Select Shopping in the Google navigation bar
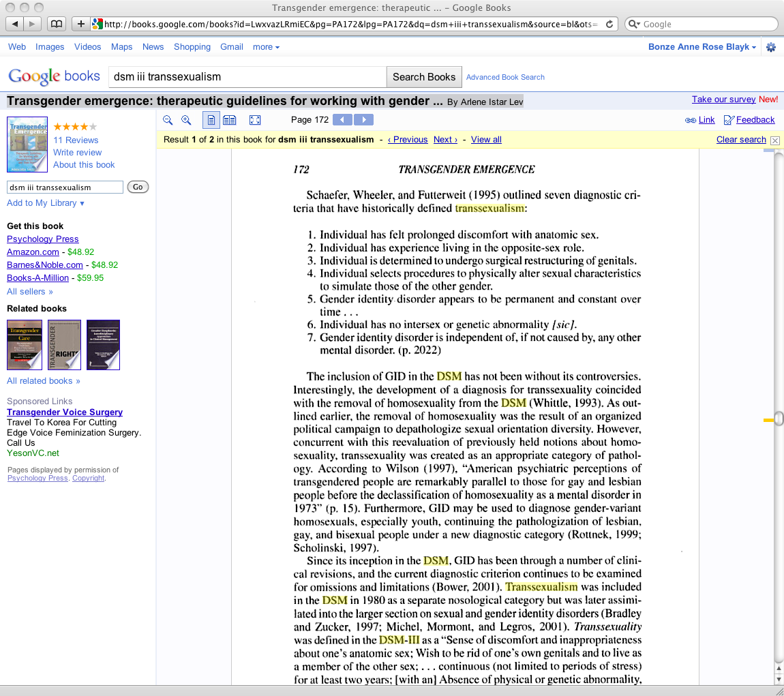This screenshot has height=696, width=784. 192,46
